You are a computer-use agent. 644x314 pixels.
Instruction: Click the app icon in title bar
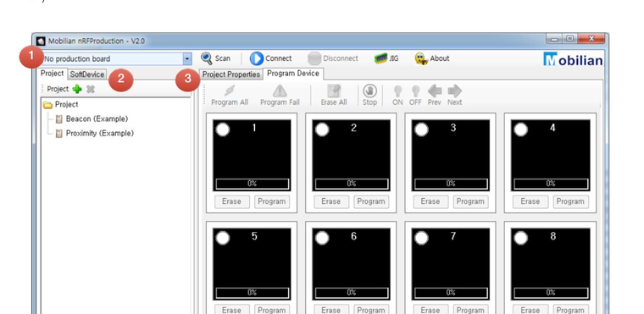[x=41, y=41]
